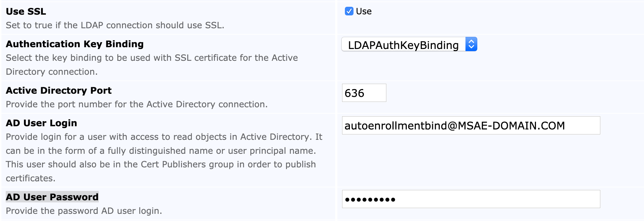Image resolution: width=644 pixels, height=221 pixels.
Task: Click the 'Use SSL' heading
Action: coord(26,11)
